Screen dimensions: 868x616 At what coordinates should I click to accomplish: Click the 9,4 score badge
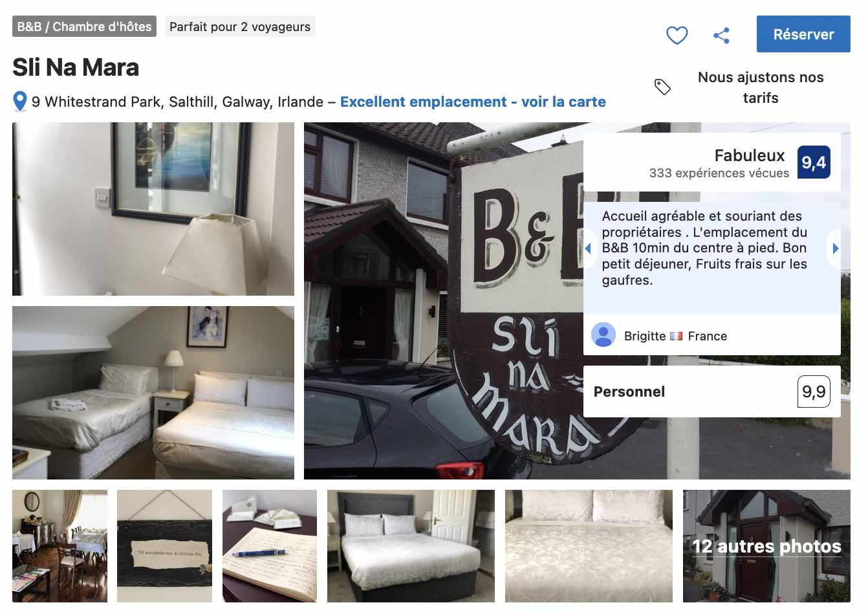(x=814, y=162)
